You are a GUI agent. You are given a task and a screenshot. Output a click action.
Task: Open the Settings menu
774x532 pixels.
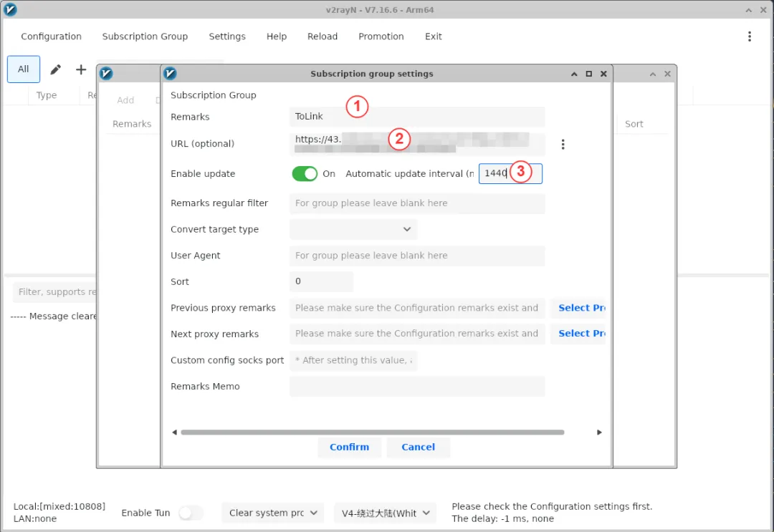pyautogui.click(x=227, y=37)
